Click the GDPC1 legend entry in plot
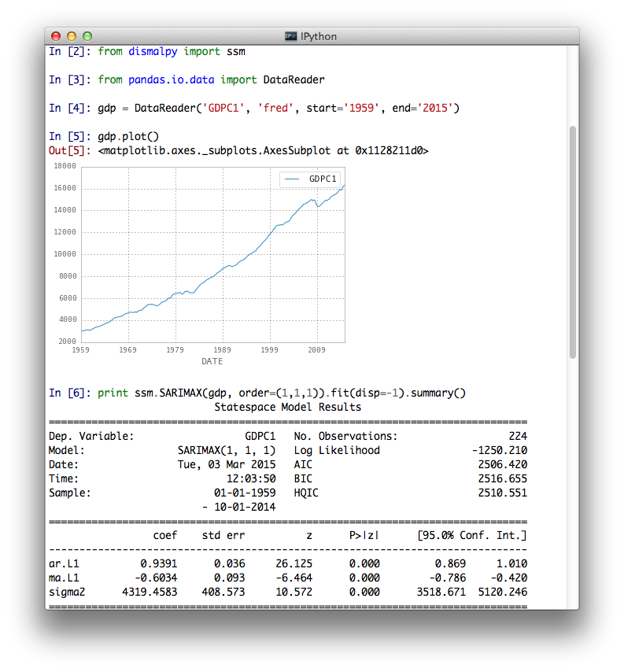The image size is (624, 672). pos(310,179)
